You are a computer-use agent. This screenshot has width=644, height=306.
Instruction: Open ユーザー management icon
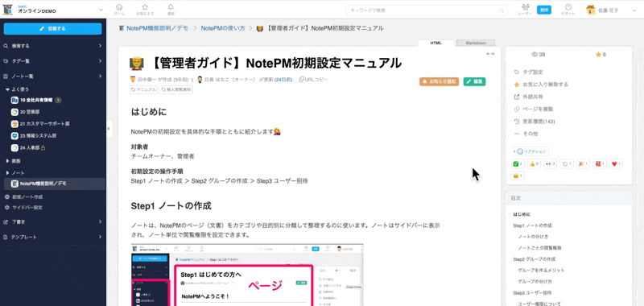tap(525, 10)
